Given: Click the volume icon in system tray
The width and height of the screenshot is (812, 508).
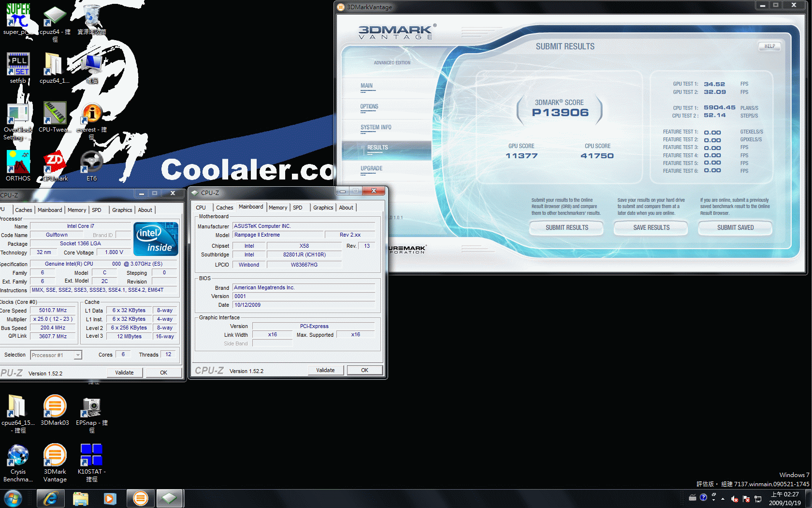Looking at the screenshot, I should coord(735,499).
